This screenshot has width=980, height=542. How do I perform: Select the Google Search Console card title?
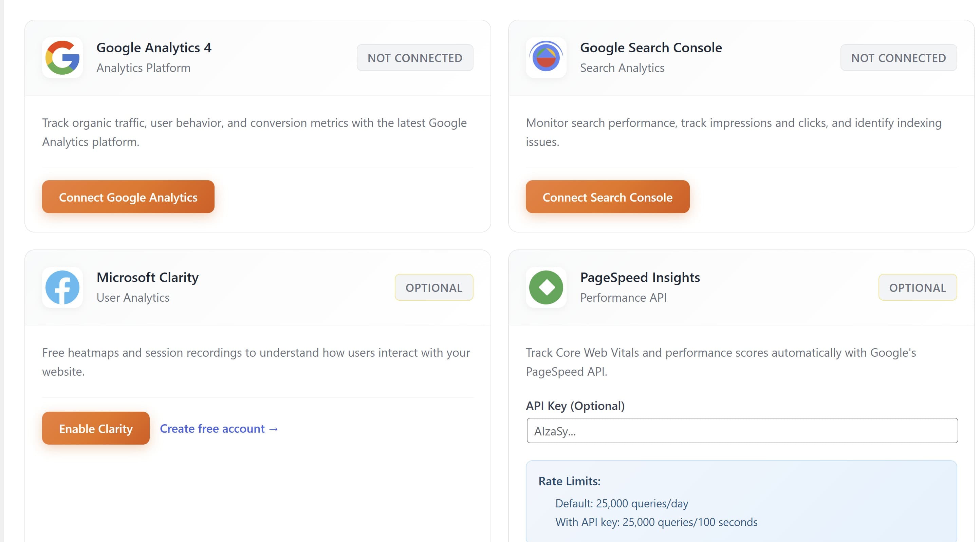pyautogui.click(x=651, y=48)
